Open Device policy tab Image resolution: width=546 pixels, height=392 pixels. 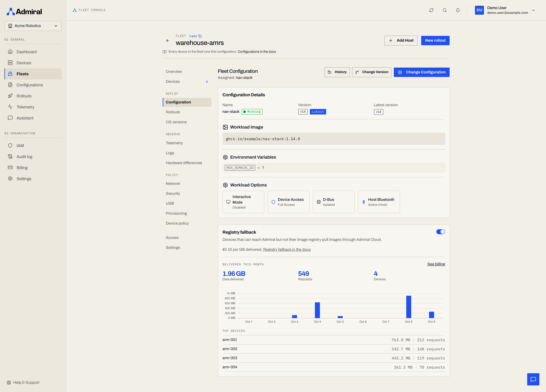pos(187,223)
